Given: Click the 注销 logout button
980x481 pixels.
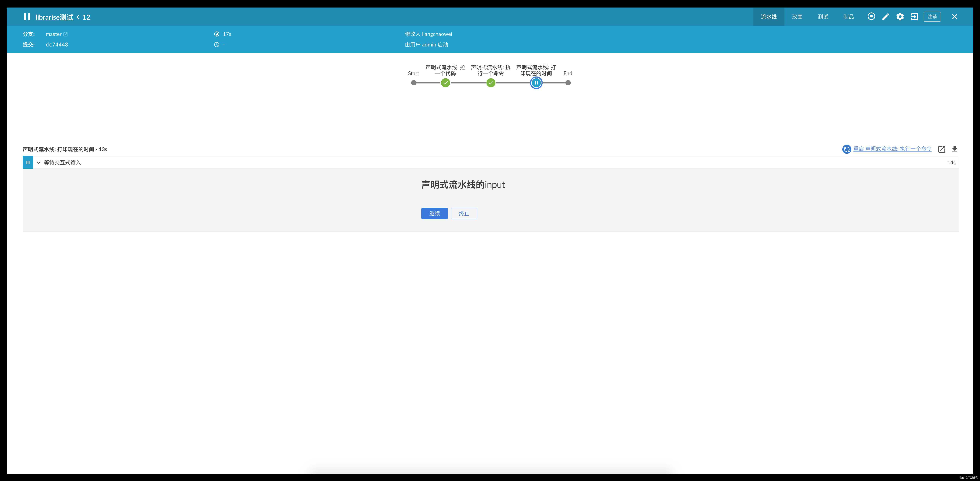Looking at the screenshot, I should click(932, 16).
